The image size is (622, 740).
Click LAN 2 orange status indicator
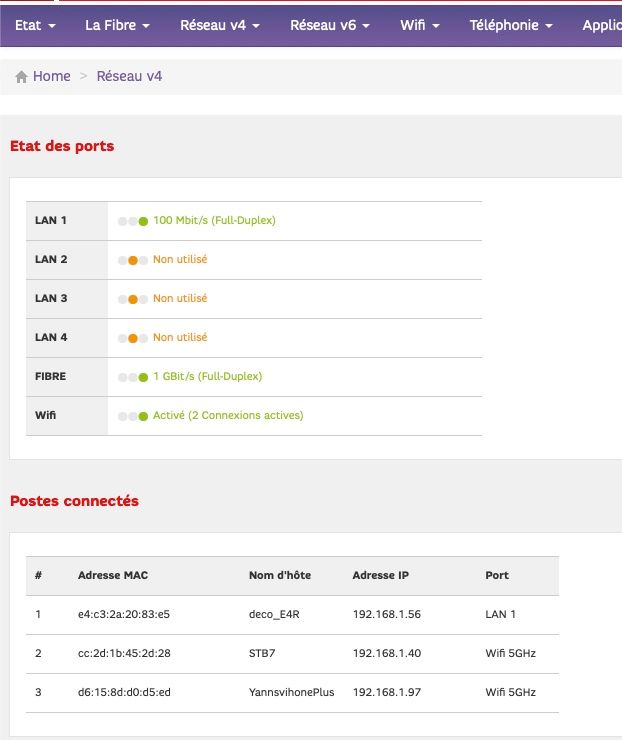click(x=132, y=260)
